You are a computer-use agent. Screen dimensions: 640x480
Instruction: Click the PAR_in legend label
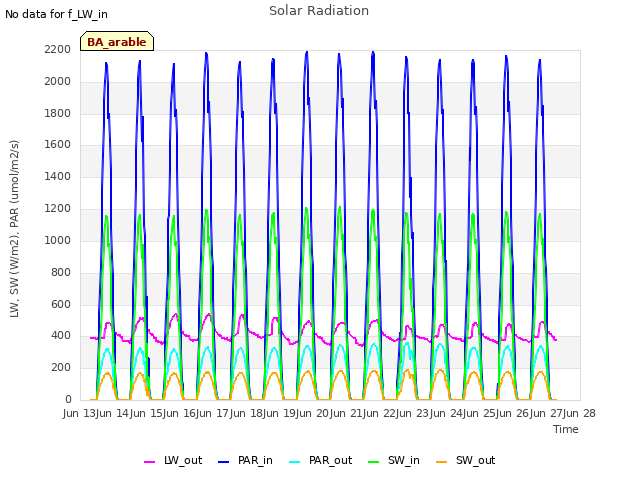click(x=255, y=460)
